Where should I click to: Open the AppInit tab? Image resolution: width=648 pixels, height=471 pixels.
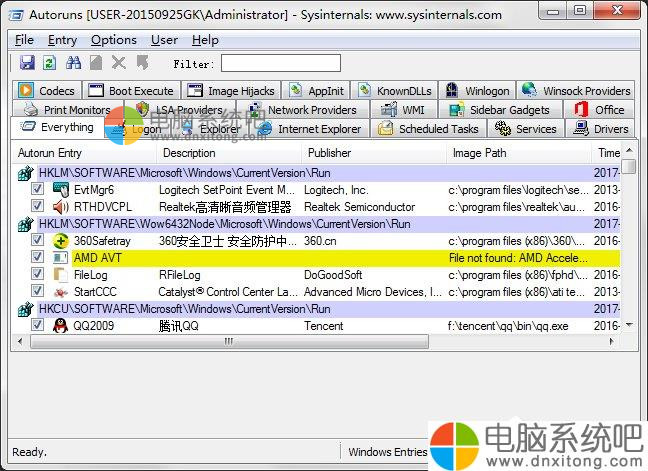tap(317, 90)
